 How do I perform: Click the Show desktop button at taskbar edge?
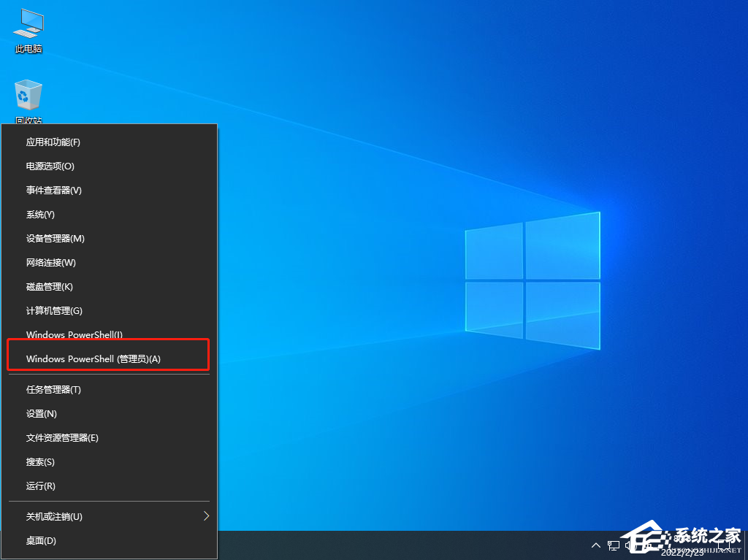coord(746,548)
